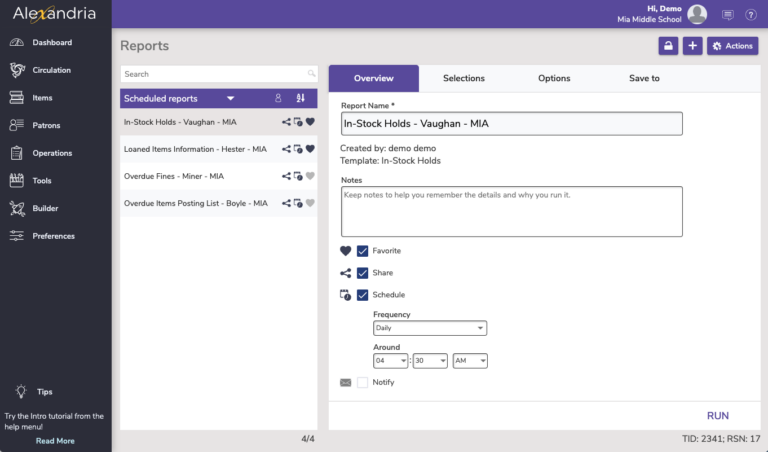The image size is (768, 452).
Task: Click the person filter icon in reports list
Action: [278, 98]
